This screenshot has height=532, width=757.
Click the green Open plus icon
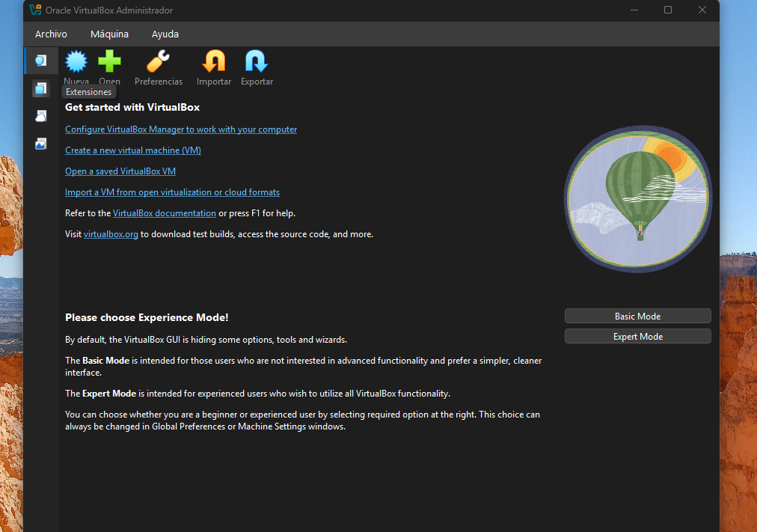pyautogui.click(x=109, y=62)
